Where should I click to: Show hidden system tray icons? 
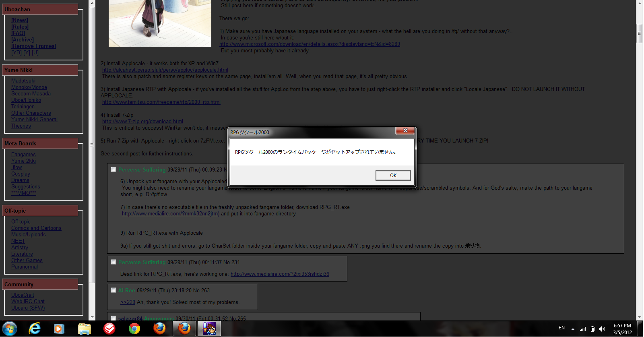click(573, 329)
